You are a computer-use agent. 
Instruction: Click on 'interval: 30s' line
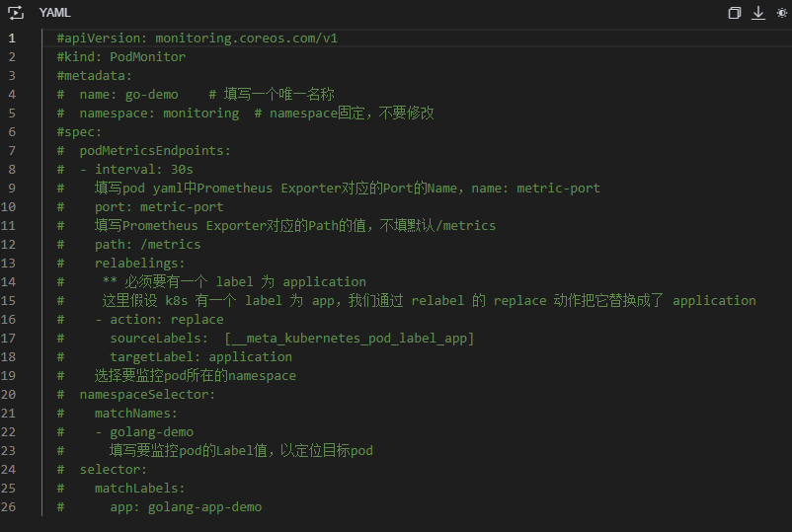[x=144, y=170]
